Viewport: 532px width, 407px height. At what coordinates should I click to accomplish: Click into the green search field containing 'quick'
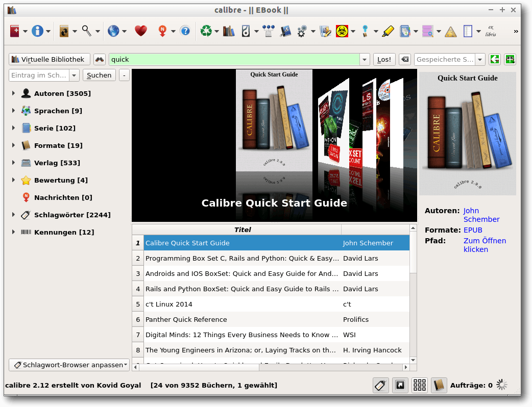(x=234, y=59)
